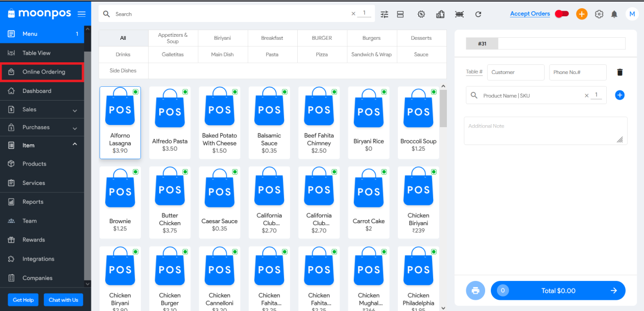The width and height of the screenshot is (644, 311).
Task: Select the Pizza category tab
Action: (322, 55)
